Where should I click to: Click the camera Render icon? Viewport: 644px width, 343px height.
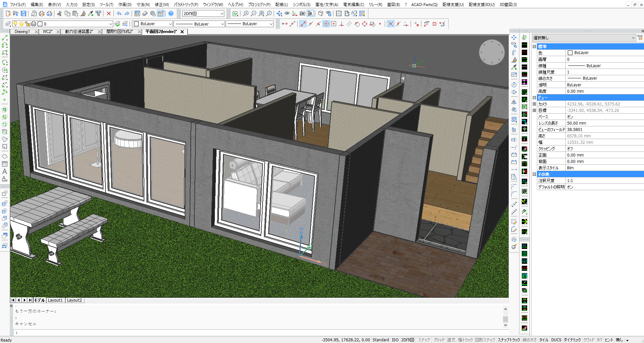[x=303, y=13]
